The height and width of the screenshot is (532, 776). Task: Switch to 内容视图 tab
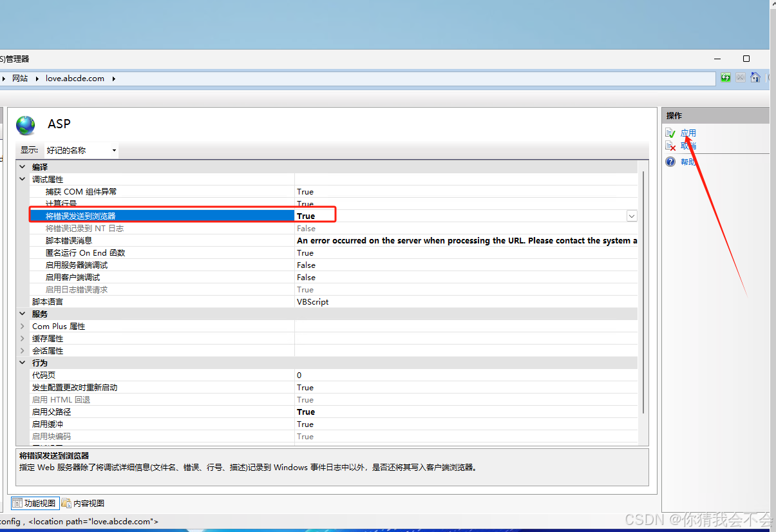(x=83, y=503)
